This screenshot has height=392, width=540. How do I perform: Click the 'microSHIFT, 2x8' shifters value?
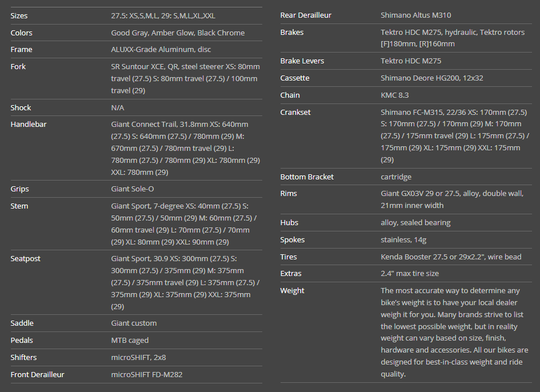tap(138, 357)
